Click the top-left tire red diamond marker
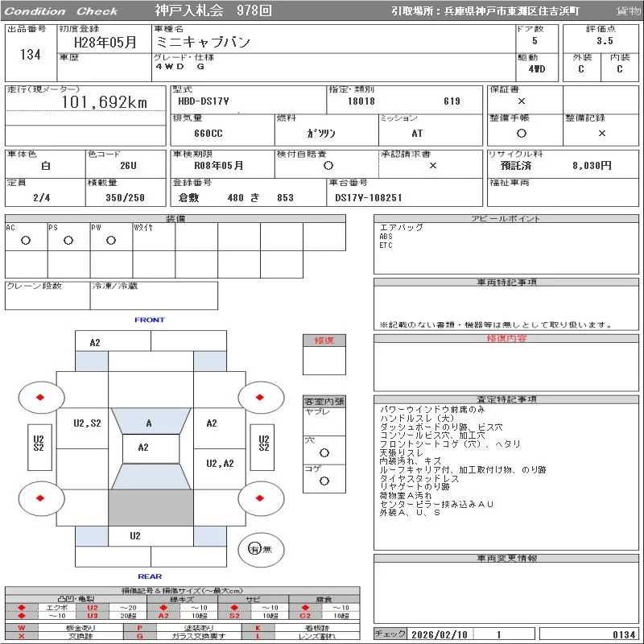Viewport: 644px width, 644px height. (39, 396)
